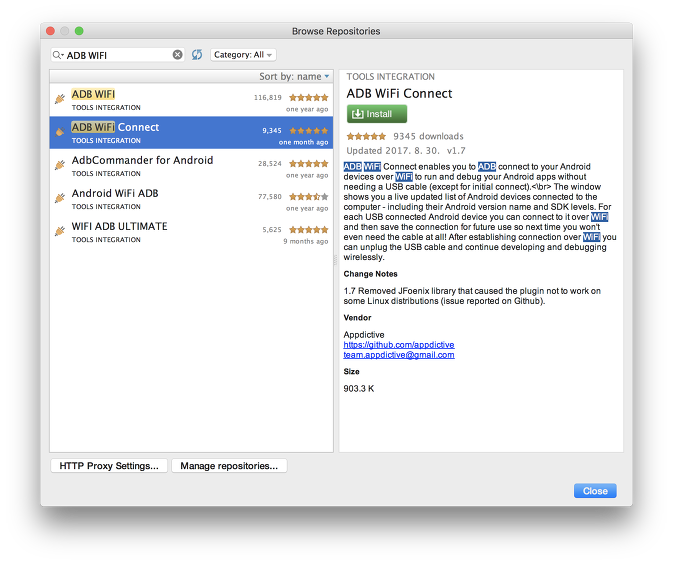
Task: Select Android WiFi ADB plugin
Action: [x=191, y=199]
